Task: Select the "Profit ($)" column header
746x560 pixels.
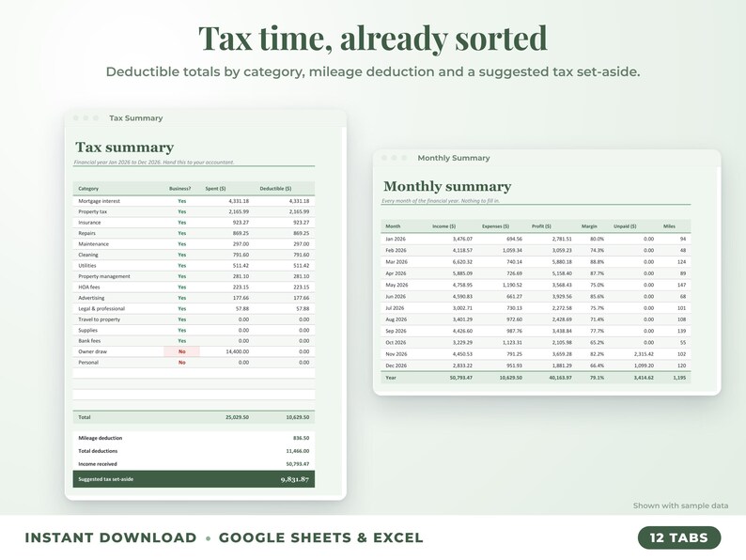Action: tap(541, 226)
